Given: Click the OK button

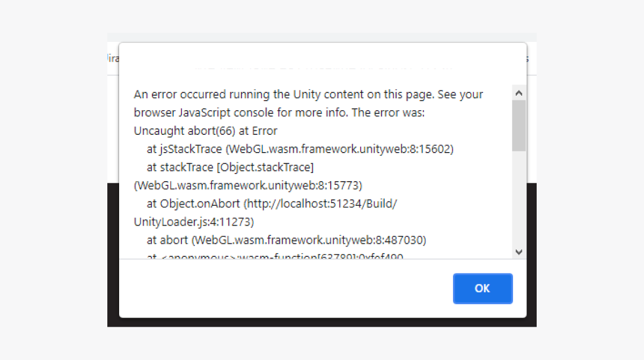Looking at the screenshot, I should 482,289.
